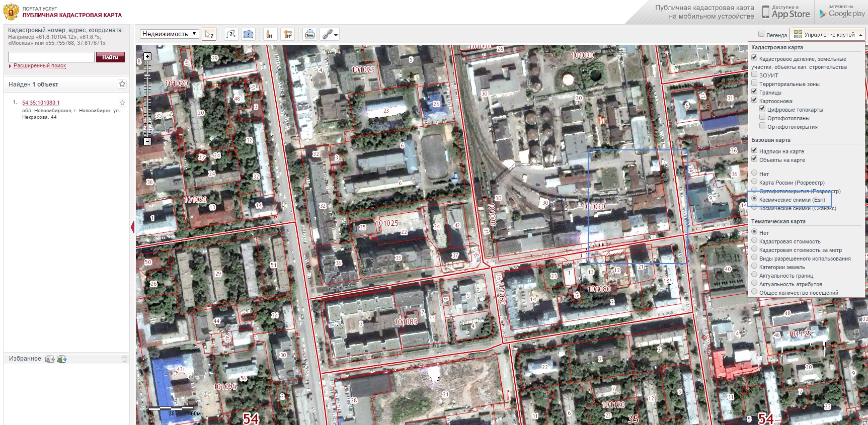The height and width of the screenshot is (425, 868).
Task: Adjust the map zoom level slider
Action: [x=147, y=75]
